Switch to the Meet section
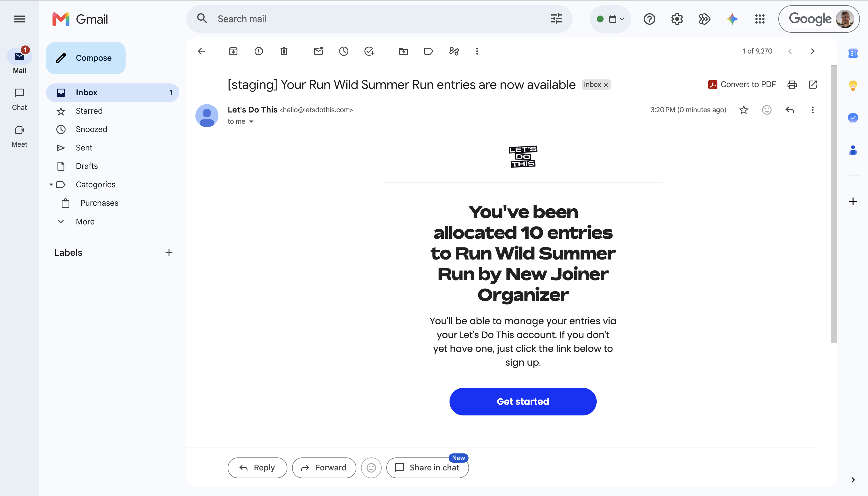This screenshot has width=868, height=496. tap(19, 136)
